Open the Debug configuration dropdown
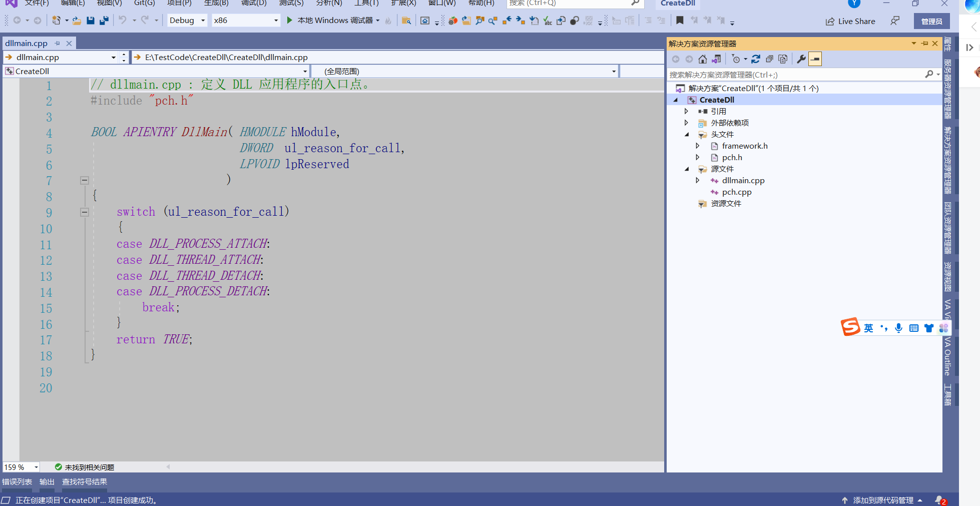This screenshot has height=506, width=980. click(x=202, y=21)
